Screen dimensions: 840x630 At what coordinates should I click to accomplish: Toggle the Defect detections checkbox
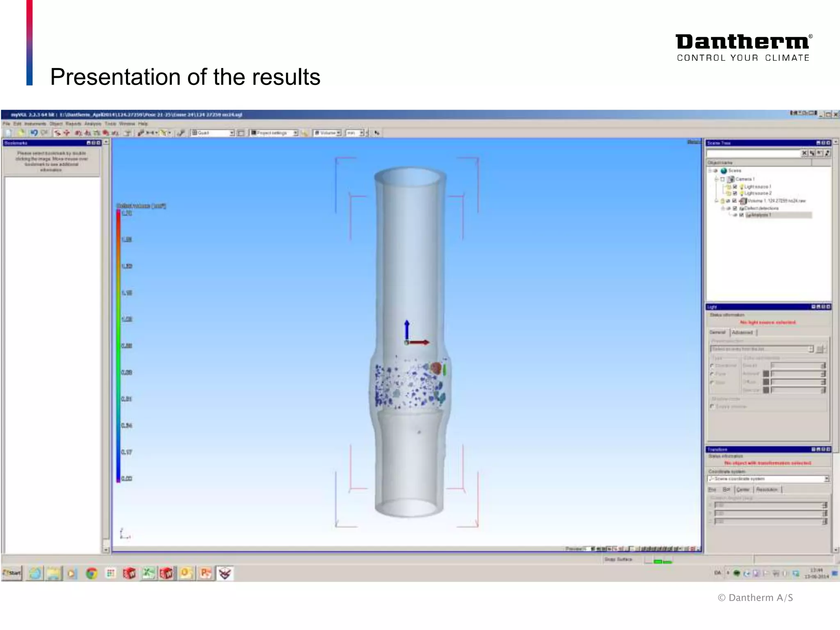click(735, 208)
